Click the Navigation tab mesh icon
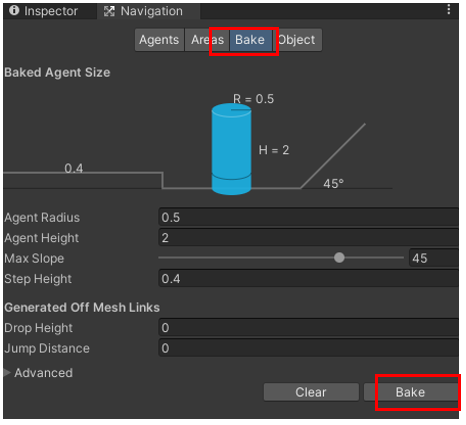The height and width of the screenshot is (425, 466). 109,11
